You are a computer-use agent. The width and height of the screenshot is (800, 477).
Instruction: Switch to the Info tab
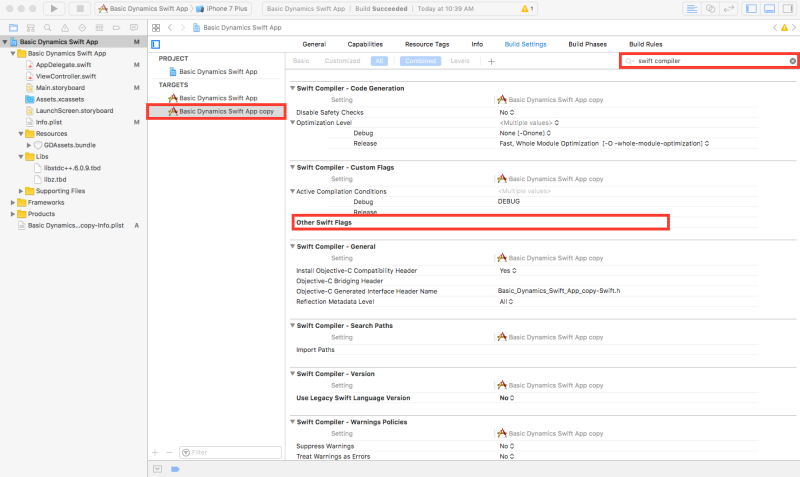pyautogui.click(x=477, y=44)
